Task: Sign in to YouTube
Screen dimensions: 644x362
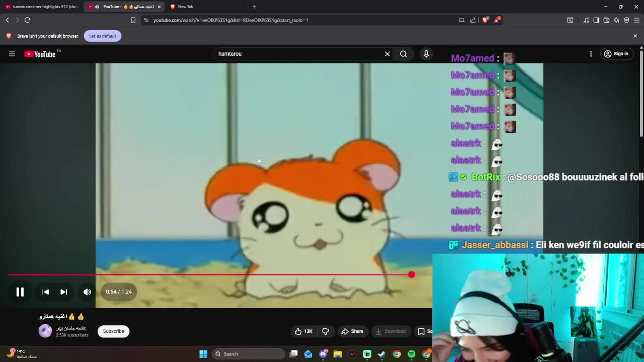Action: (x=616, y=54)
